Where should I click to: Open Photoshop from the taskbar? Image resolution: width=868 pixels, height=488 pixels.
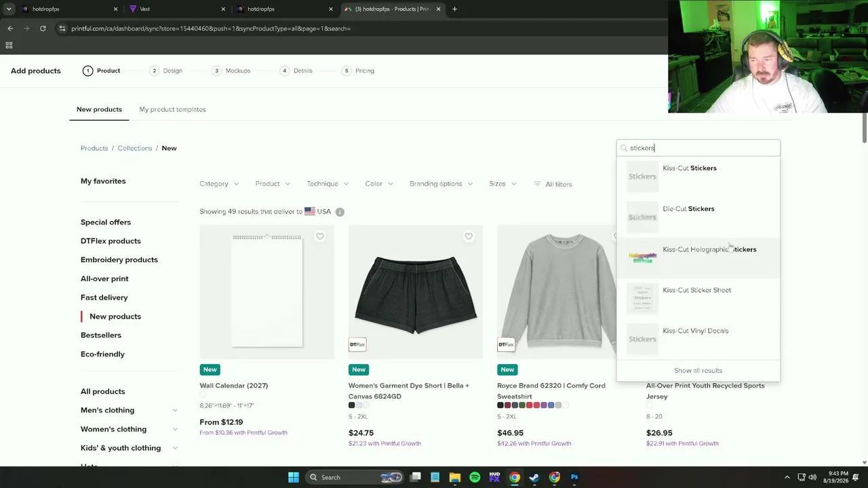[x=574, y=477]
